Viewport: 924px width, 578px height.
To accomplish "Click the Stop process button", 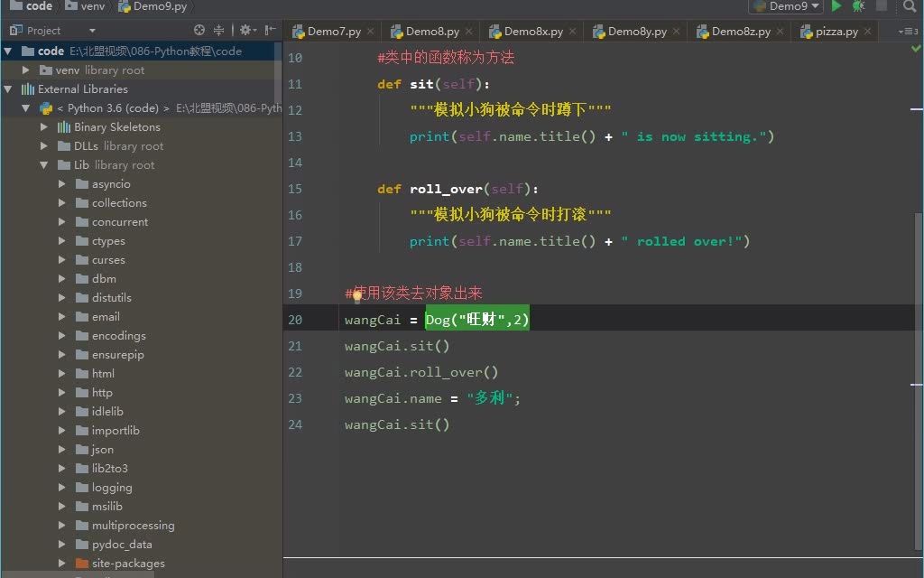I will tap(882, 6).
